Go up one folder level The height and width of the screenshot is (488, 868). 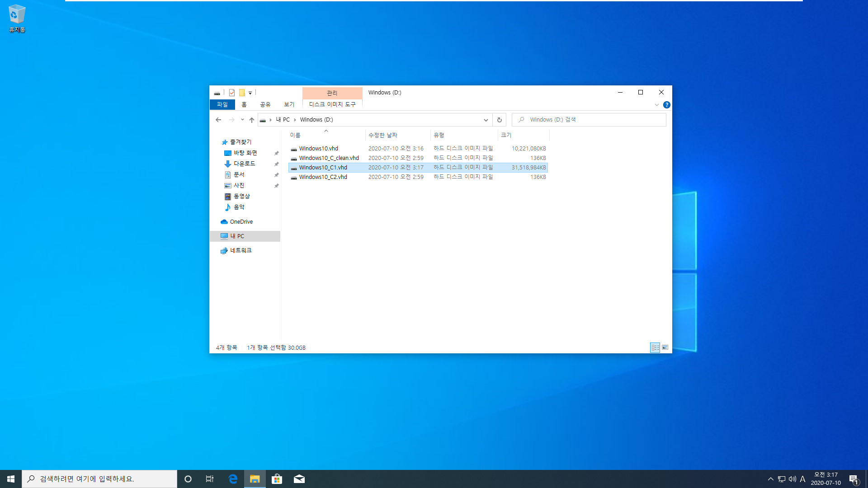click(x=252, y=120)
